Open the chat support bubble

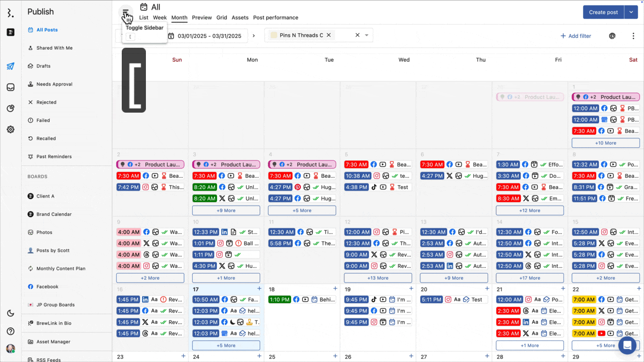pyautogui.click(x=627, y=346)
